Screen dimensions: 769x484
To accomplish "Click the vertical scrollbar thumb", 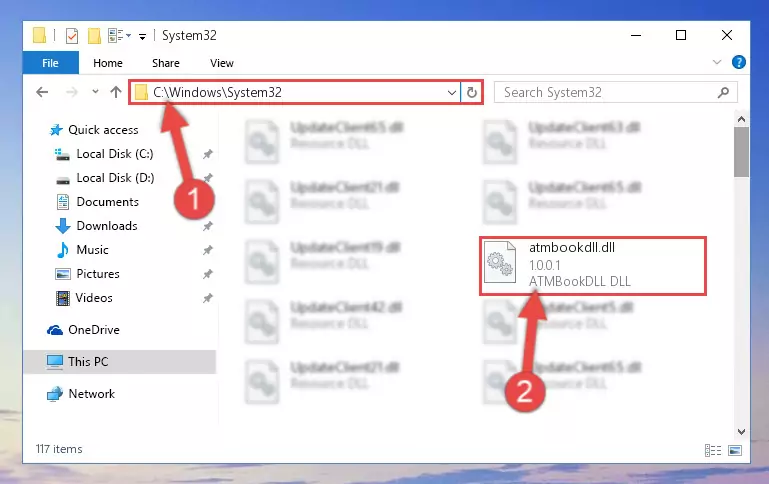I will (x=741, y=152).
